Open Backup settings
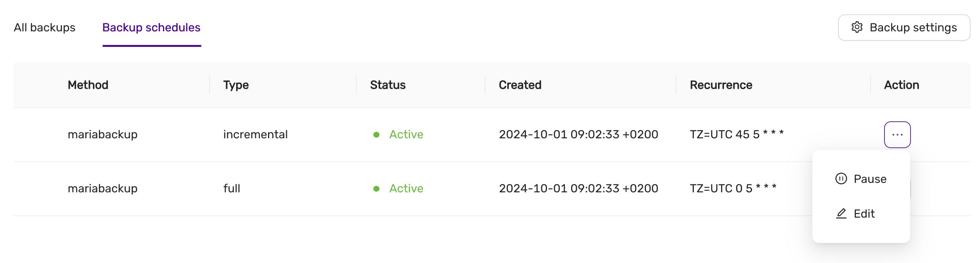This screenshot has height=263, width=980. (903, 28)
